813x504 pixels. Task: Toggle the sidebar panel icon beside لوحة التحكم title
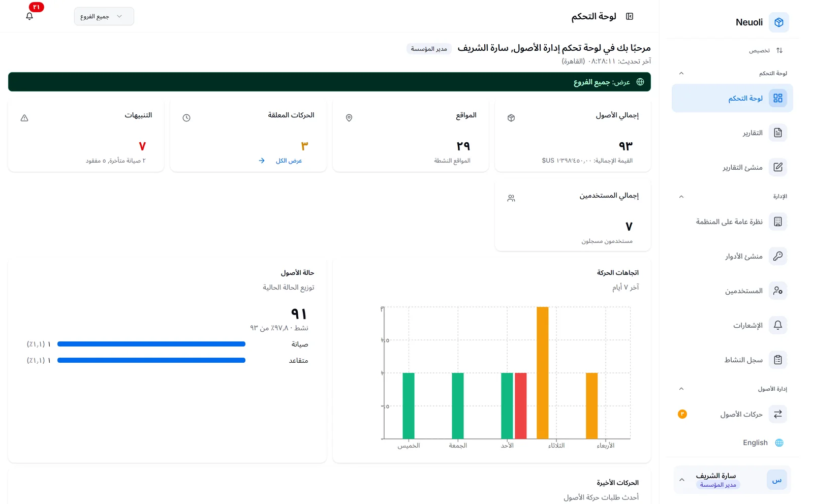click(630, 16)
